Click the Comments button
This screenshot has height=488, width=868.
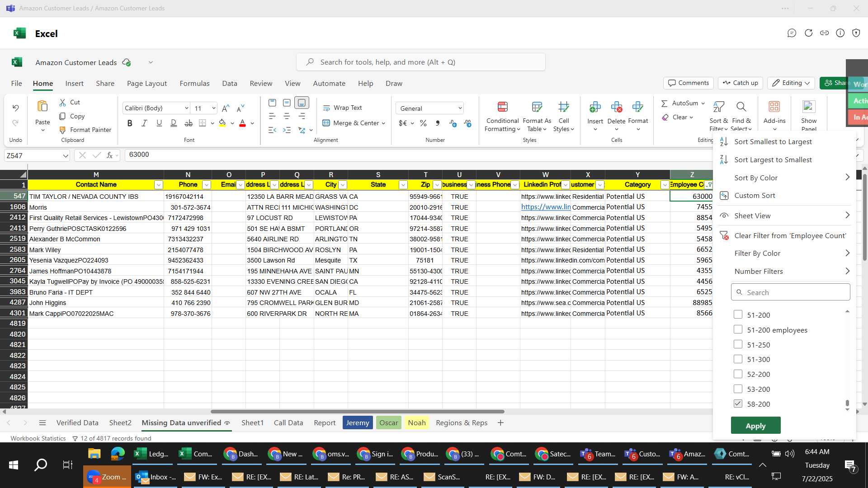[689, 83]
